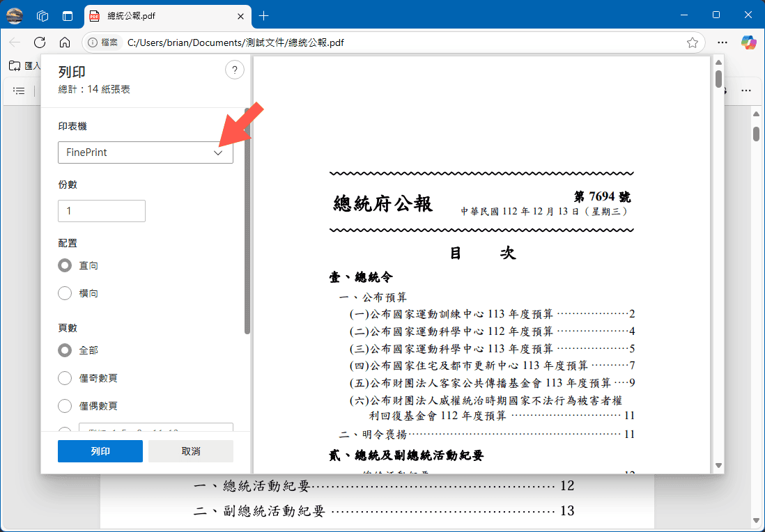
Task: Click the 份數 copies input field
Action: 102,211
